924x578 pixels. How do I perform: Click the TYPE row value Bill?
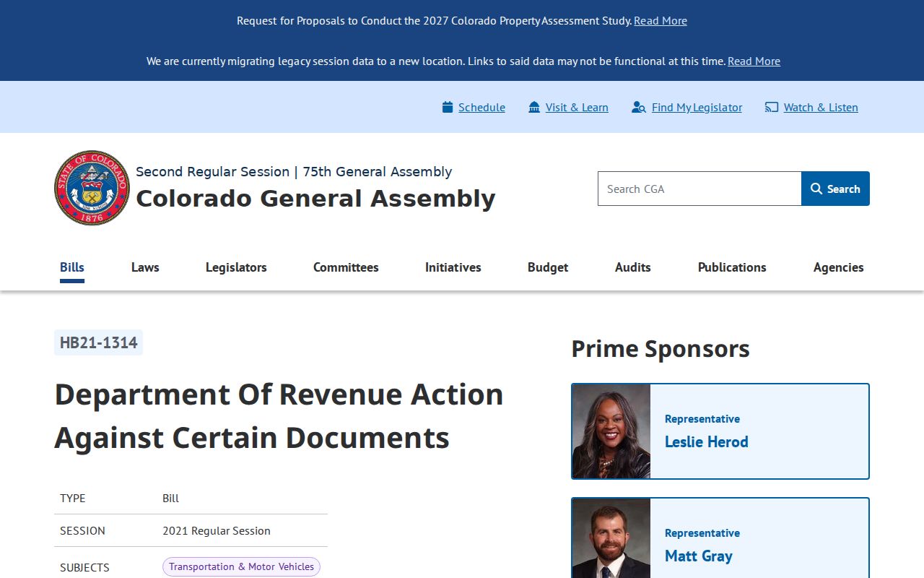tap(170, 498)
